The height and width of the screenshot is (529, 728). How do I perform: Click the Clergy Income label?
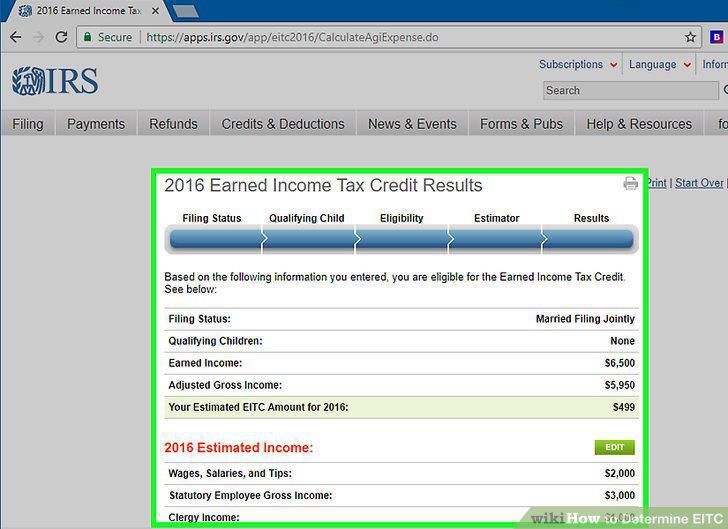tap(204, 517)
